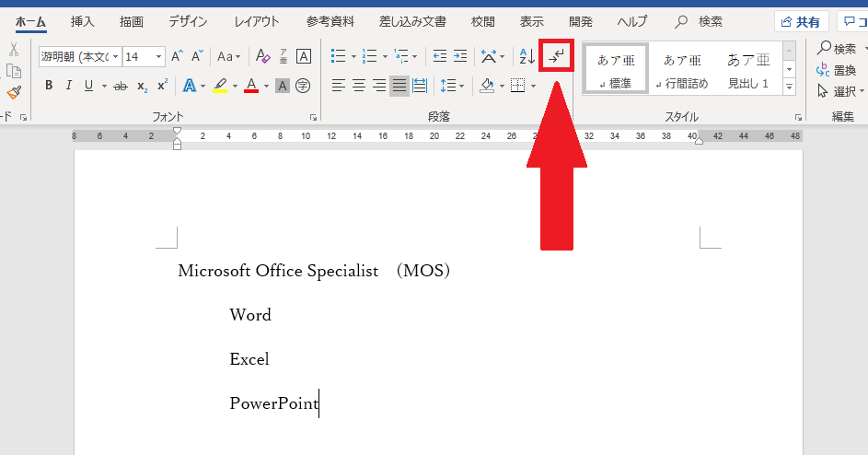This screenshot has width=868, height=455.
Task: Toggle character shading button
Action: [283, 86]
